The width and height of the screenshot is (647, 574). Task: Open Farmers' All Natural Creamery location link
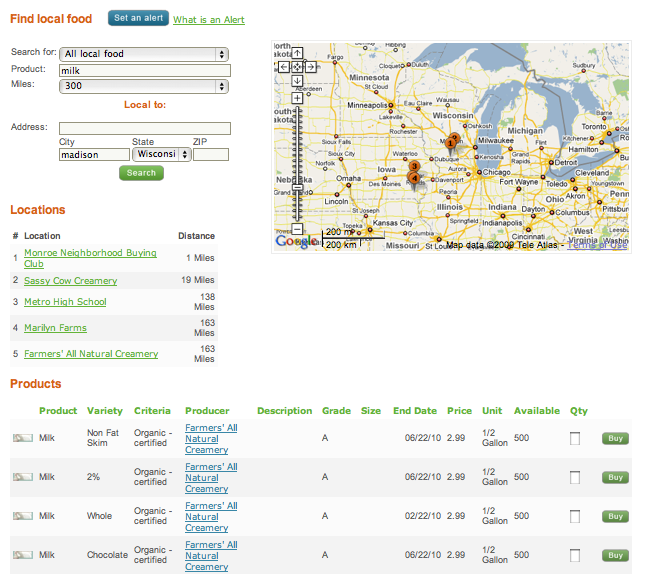(91, 354)
